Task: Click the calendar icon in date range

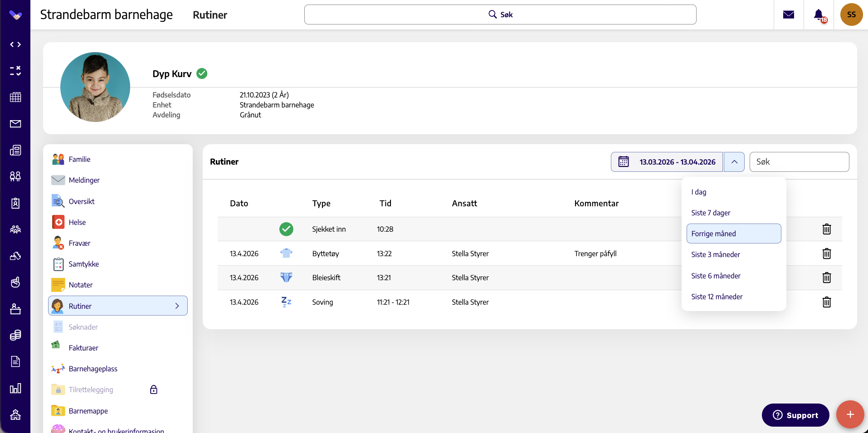Action: tap(624, 162)
